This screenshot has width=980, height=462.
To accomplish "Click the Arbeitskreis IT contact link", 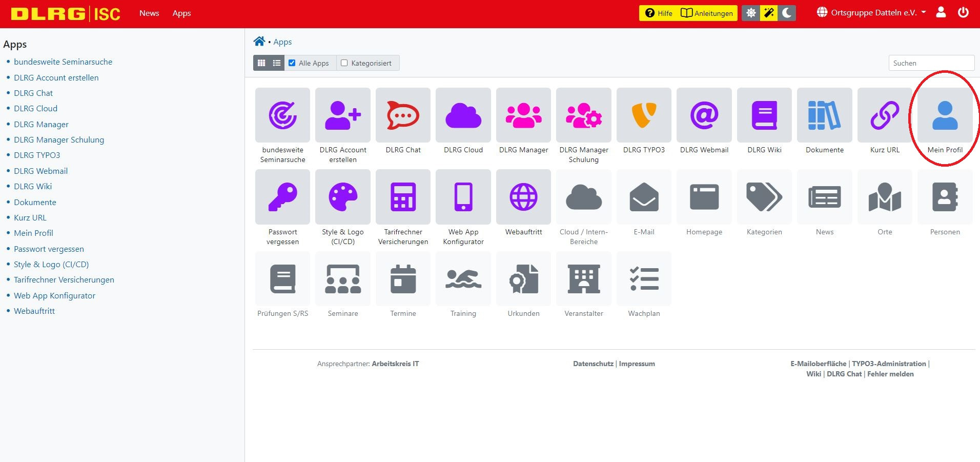I will (395, 364).
